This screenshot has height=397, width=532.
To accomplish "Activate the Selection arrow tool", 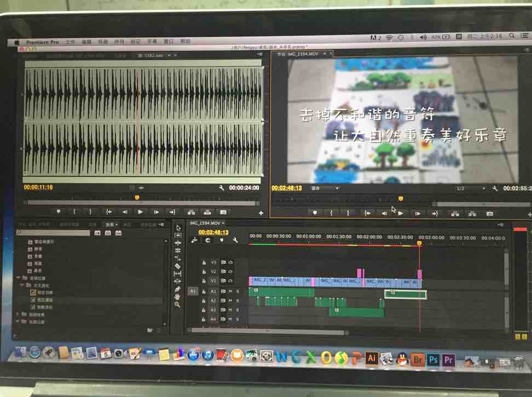I will 178,227.
